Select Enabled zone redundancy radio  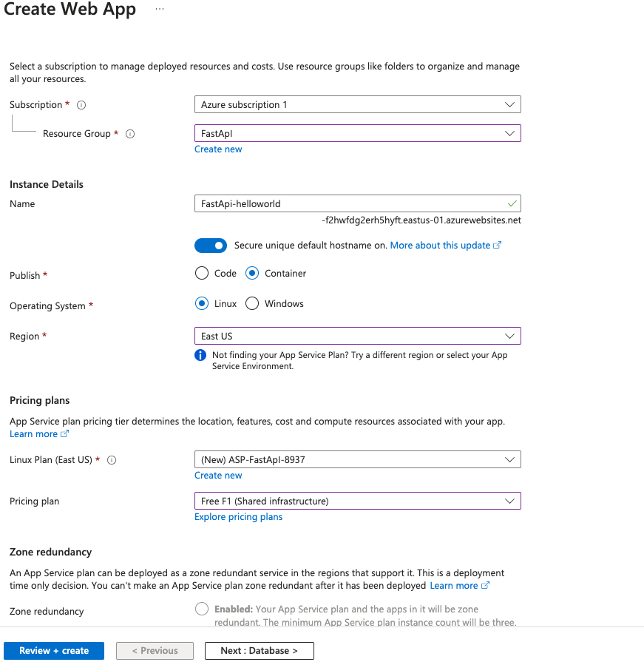tap(202, 609)
